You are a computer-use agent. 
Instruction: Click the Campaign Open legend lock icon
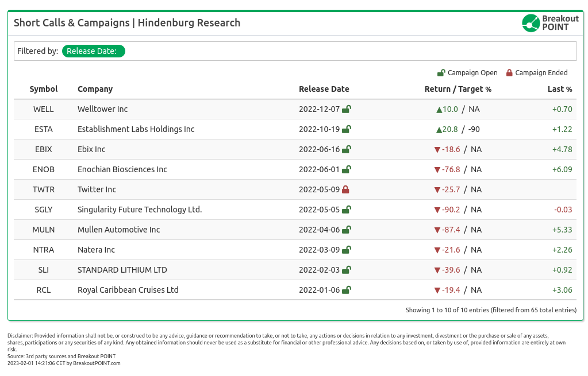[441, 73]
